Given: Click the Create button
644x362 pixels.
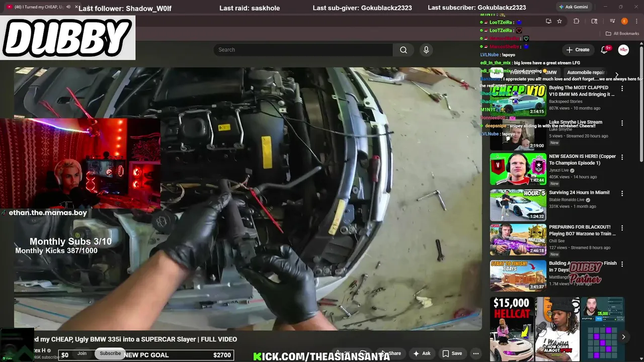Looking at the screenshot, I should (x=578, y=50).
